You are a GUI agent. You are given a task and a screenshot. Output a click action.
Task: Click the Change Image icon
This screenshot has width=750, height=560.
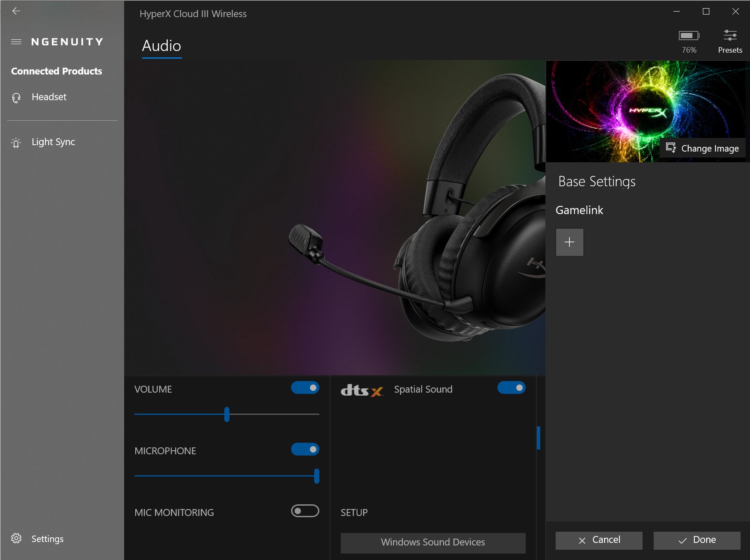(x=671, y=148)
